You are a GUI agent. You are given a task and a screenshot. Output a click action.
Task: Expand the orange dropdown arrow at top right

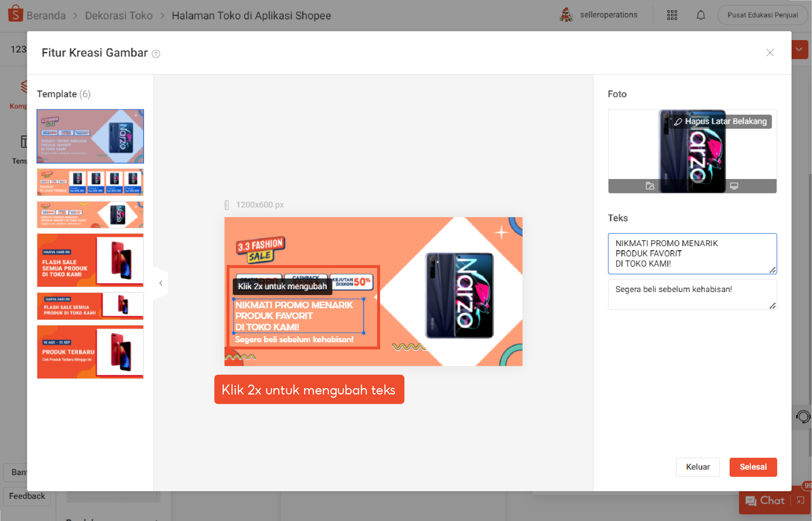click(799, 50)
